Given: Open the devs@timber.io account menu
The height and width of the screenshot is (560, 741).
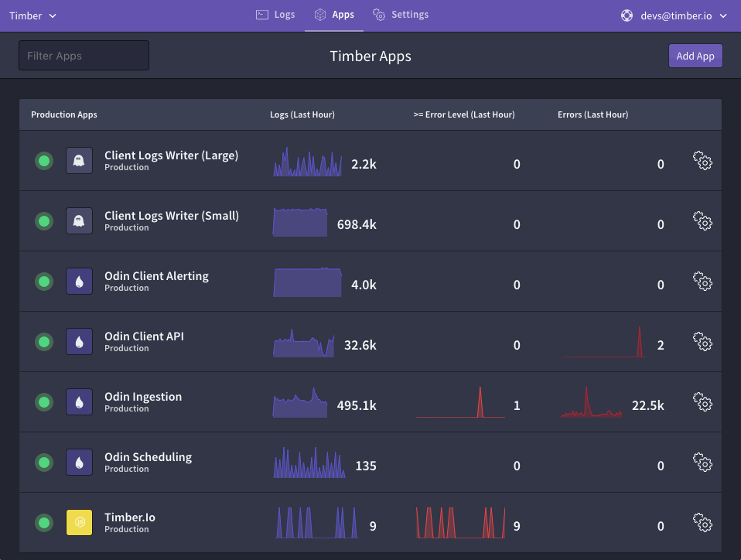Looking at the screenshot, I should coord(683,15).
